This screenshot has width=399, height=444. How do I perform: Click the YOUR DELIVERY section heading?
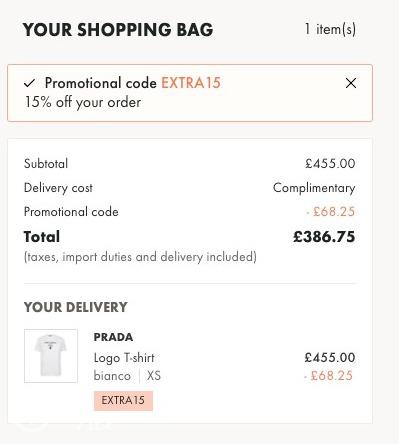[76, 307]
